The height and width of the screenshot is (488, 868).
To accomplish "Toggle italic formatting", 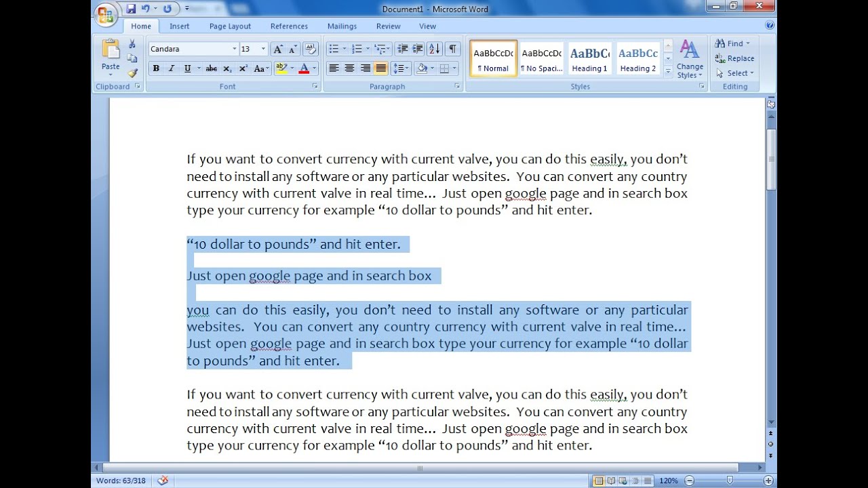I will tap(171, 68).
